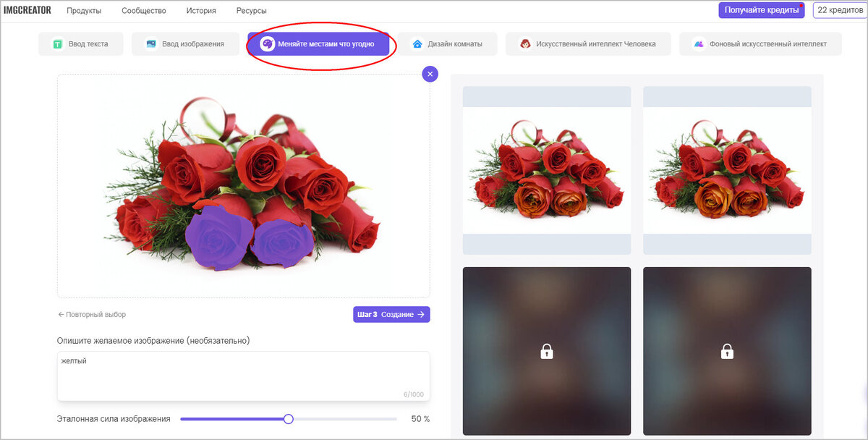Image resolution: width=868 pixels, height=440 pixels.
Task: Open the first generated roses result
Action: (x=547, y=171)
